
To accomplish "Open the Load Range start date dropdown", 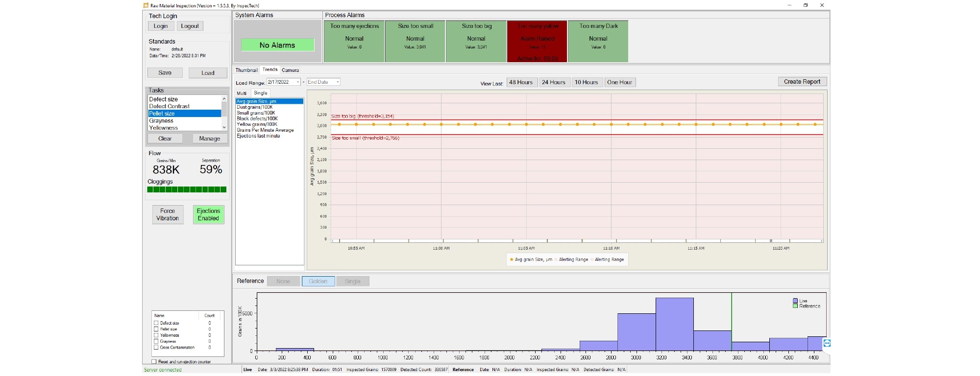I will point(297,82).
